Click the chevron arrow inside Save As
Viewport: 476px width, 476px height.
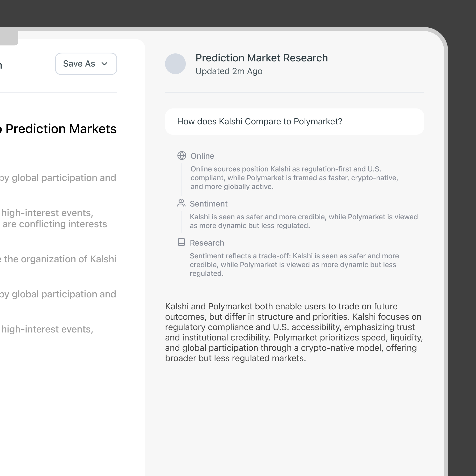point(105,64)
